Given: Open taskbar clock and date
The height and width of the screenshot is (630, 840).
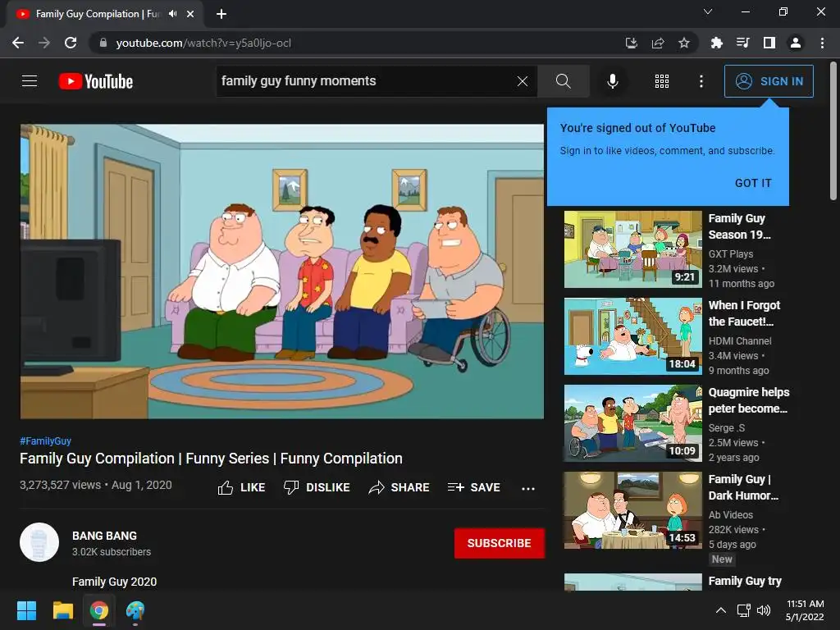Looking at the screenshot, I should click(805, 610).
